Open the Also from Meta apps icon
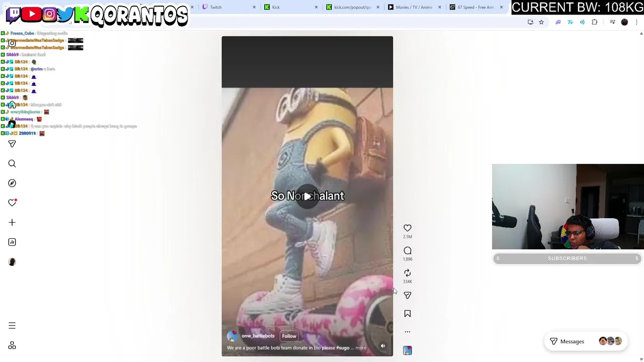This screenshot has width=644, height=362. click(12, 346)
